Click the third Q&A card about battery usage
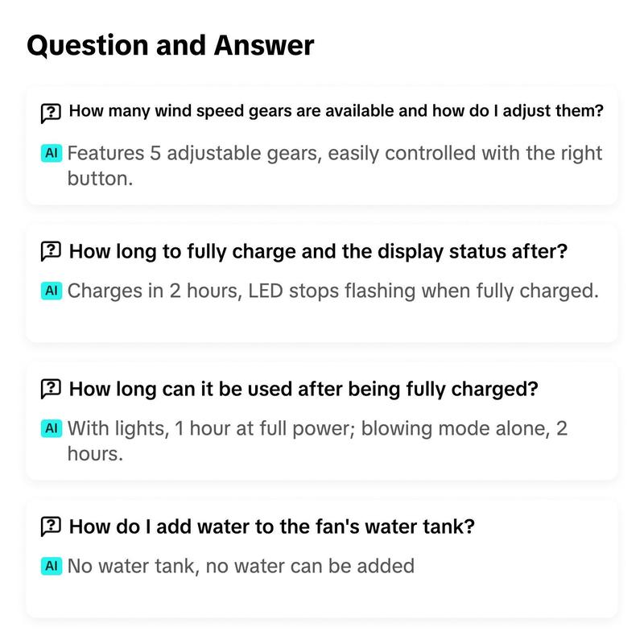The height and width of the screenshot is (644, 644). 321,420
